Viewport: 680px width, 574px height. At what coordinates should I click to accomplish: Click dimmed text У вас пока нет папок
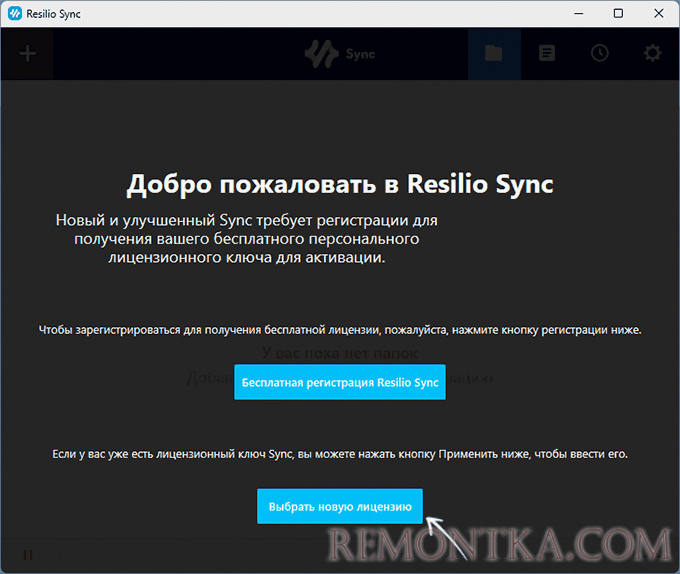(340, 353)
